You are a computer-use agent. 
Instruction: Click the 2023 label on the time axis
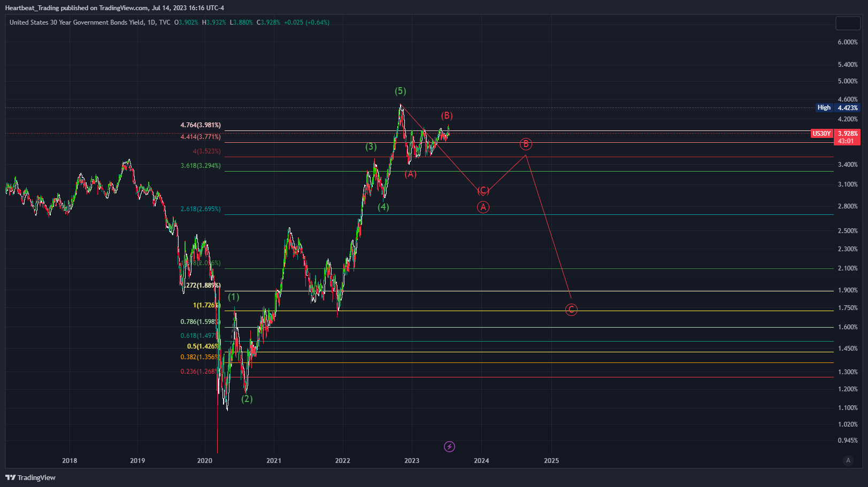(x=412, y=460)
